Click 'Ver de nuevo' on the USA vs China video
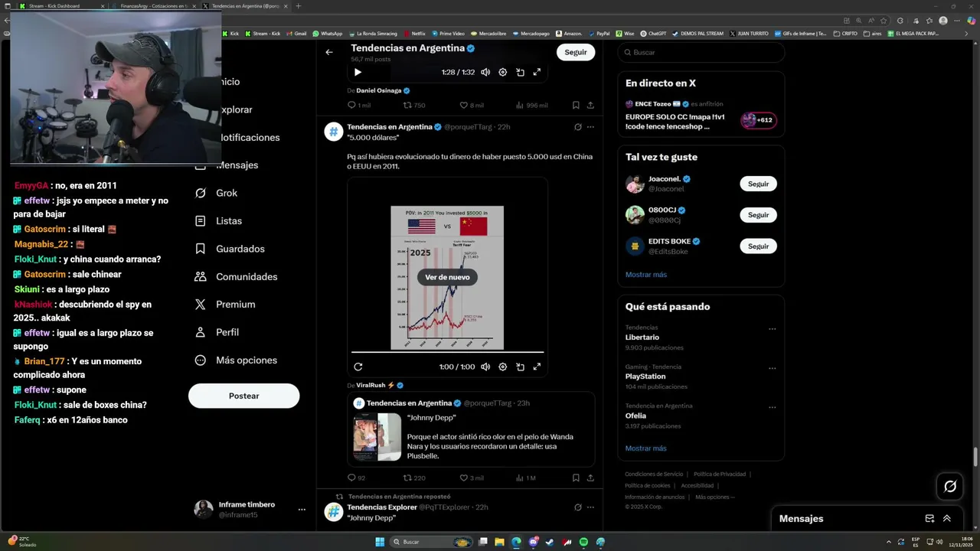 (447, 277)
